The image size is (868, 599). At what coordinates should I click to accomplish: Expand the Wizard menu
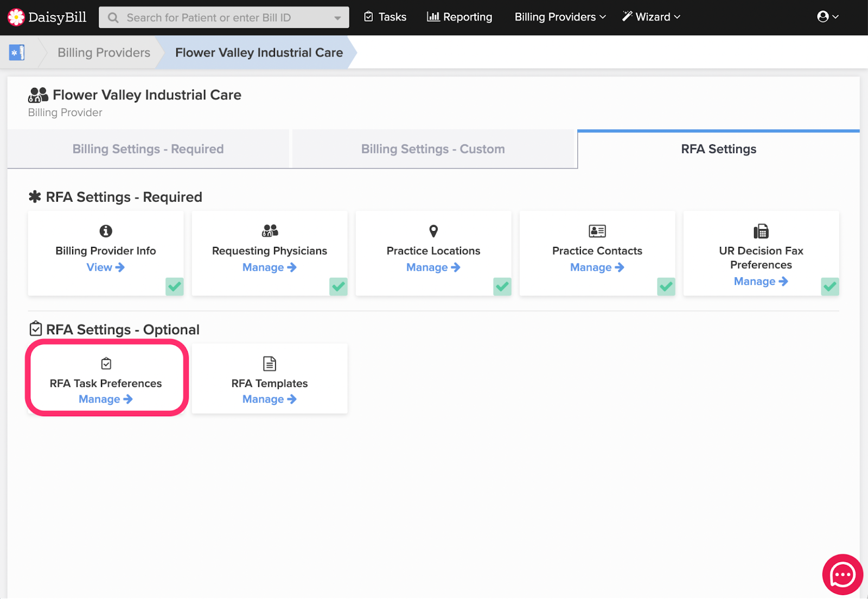pos(651,17)
